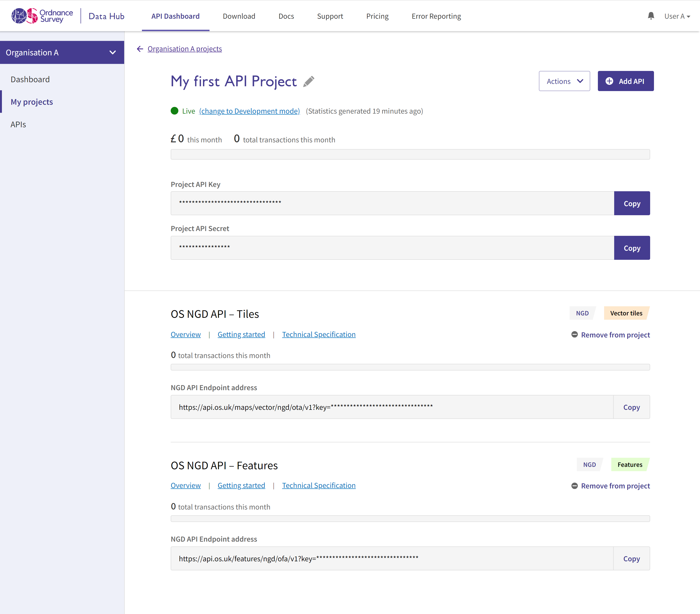700x614 pixels.
Task: Copy the Project API Secret
Action: [632, 248]
